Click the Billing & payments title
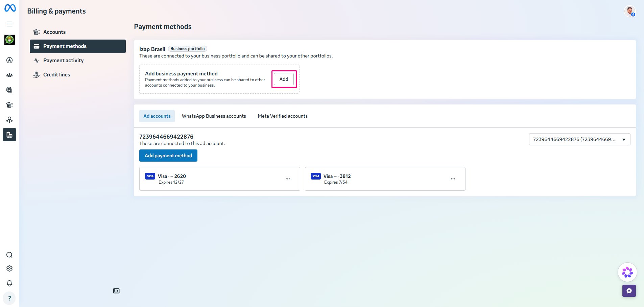The image size is (644, 307). point(56,11)
